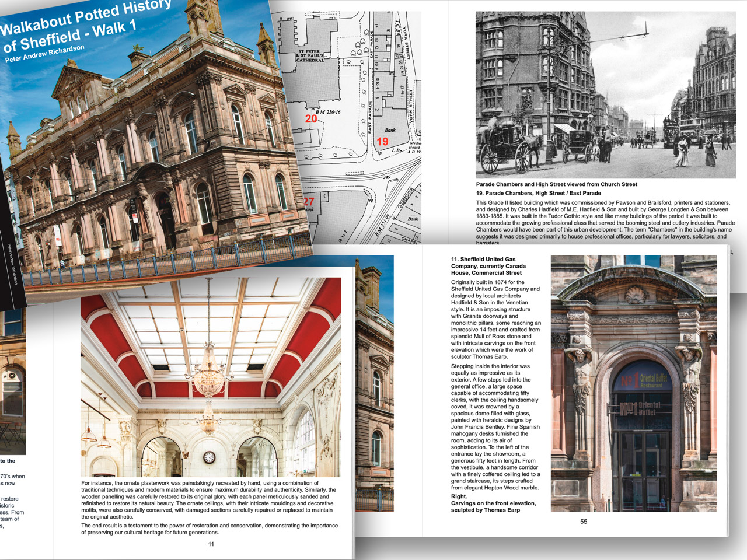Click the author name 'Peter Andrew Richardson' on the cover
The width and height of the screenshot is (747, 560).
point(44,54)
